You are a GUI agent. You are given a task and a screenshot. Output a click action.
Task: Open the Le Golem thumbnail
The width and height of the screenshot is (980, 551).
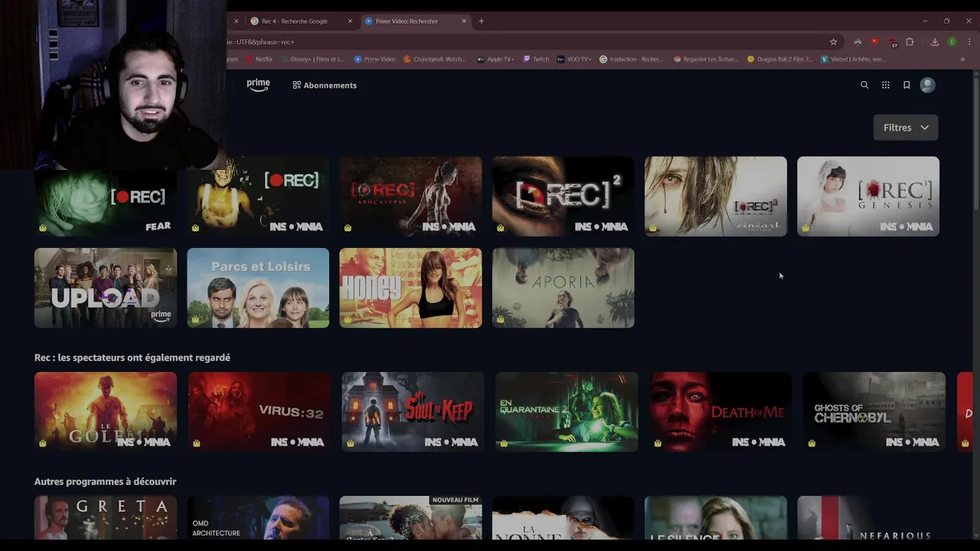click(106, 412)
